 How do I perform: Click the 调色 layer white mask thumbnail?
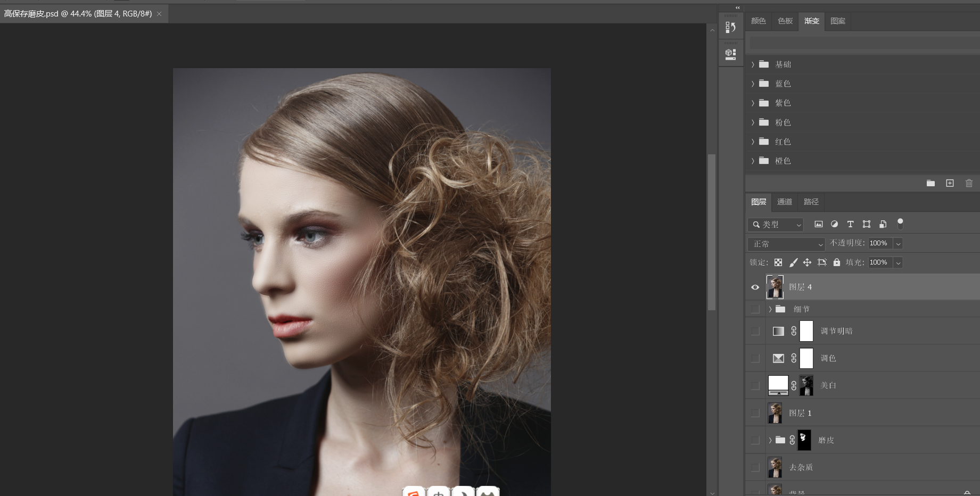pos(806,358)
